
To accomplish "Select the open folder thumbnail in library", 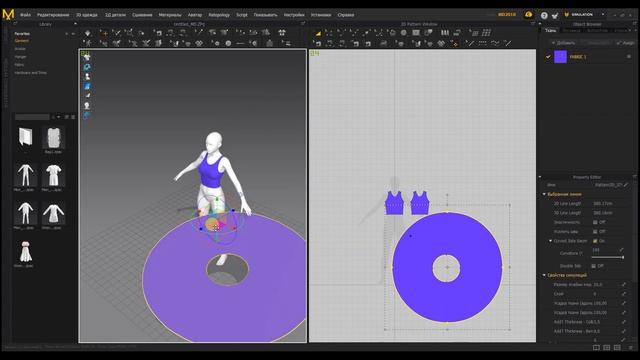I will [x=25, y=137].
